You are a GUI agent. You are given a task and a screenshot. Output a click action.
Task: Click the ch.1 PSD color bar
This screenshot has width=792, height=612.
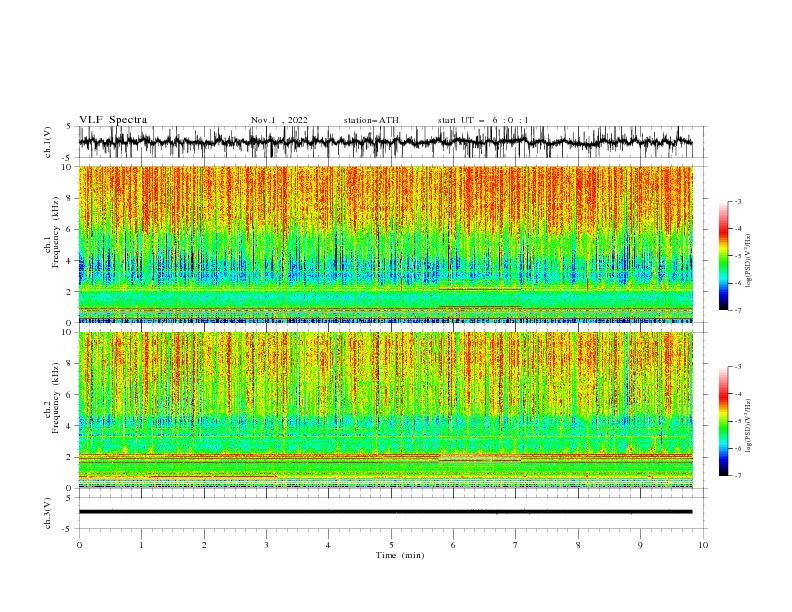pyautogui.click(x=723, y=256)
